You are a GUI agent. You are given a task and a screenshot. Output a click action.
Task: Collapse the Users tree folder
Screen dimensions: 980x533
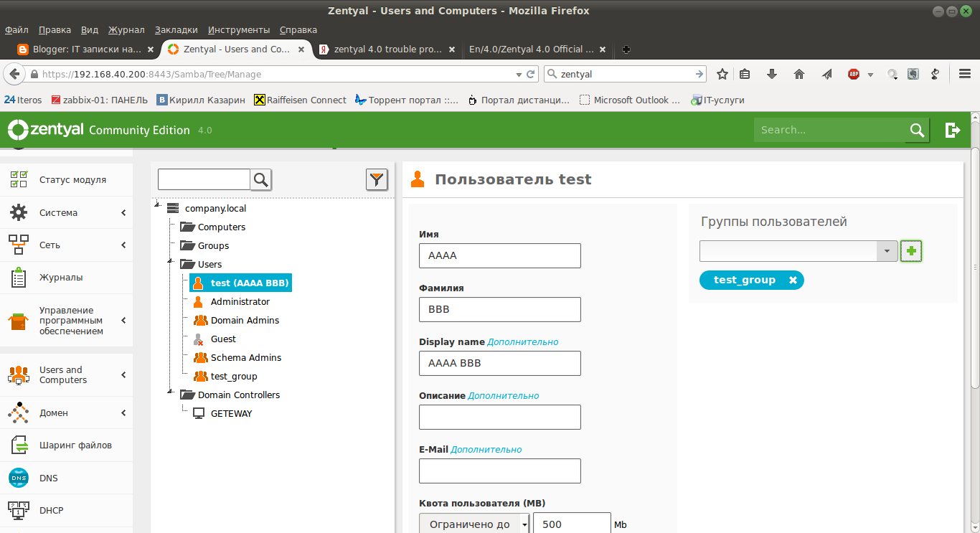[170, 260]
